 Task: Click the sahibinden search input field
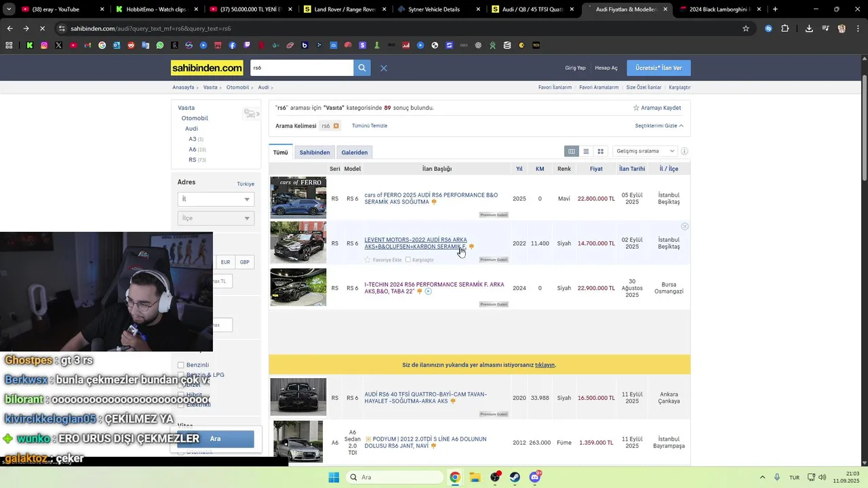pyautogui.click(x=302, y=68)
